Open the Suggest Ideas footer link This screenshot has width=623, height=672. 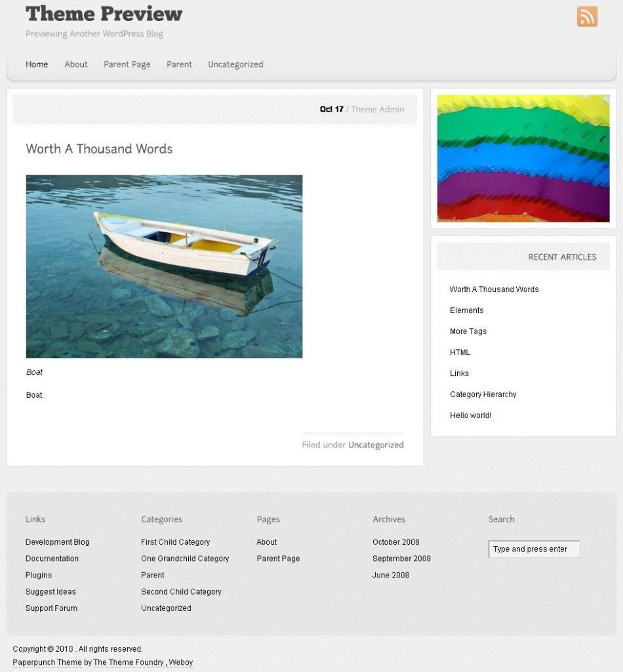(50, 591)
